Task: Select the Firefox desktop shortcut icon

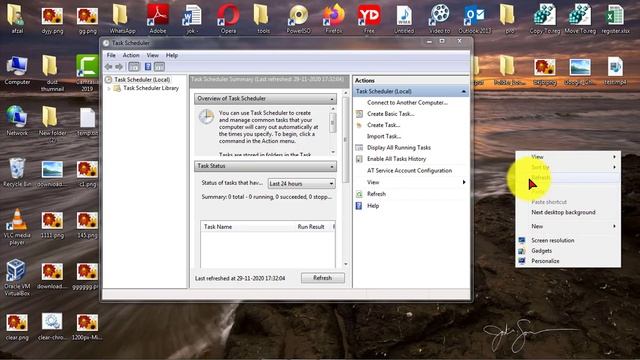Action: (x=333, y=16)
